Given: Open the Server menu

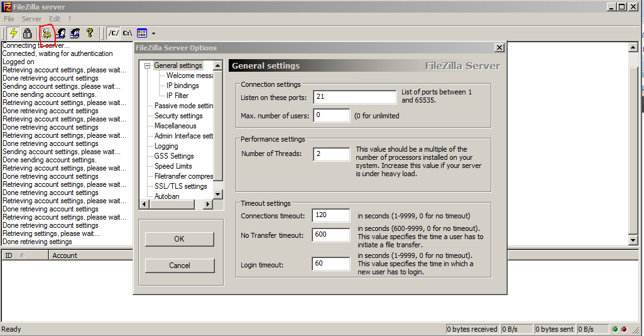Looking at the screenshot, I should [31, 19].
